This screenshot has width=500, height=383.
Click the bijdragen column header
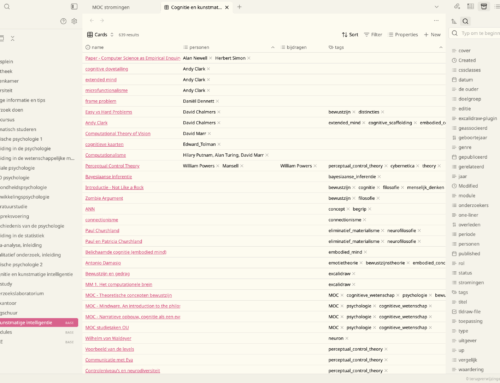(294, 47)
